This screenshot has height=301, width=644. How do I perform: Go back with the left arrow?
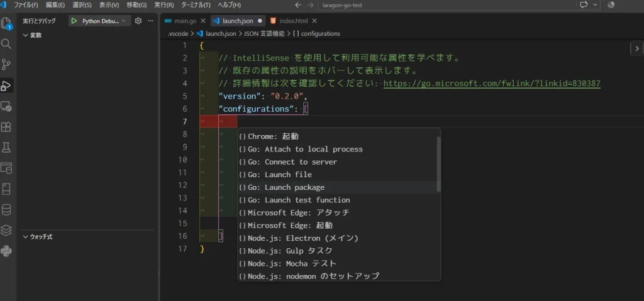pyautogui.click(x=298, y=5)
